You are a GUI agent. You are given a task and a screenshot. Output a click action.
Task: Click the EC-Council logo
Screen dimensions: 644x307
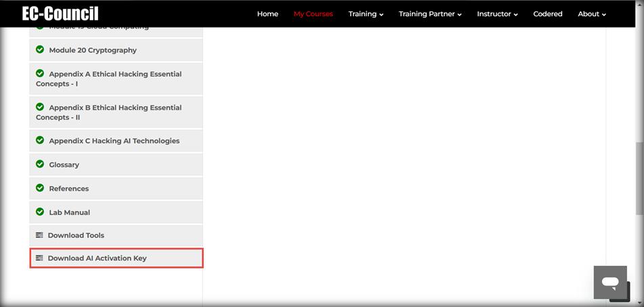(60, 14)
